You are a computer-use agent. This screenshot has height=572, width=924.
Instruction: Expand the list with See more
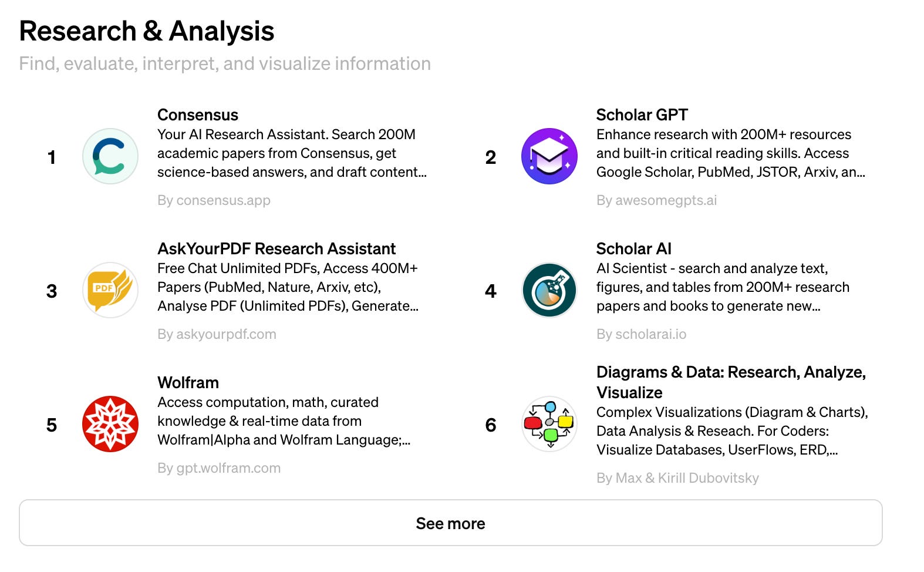coord(451,523)
